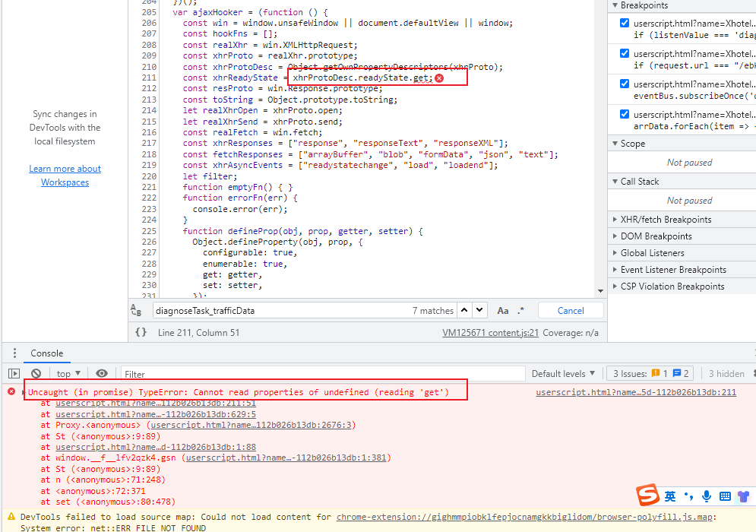The height and width of the screenshot is (532, 756).
Task: Open the top JavaScript context dropdown
Action: click(68, 373)
